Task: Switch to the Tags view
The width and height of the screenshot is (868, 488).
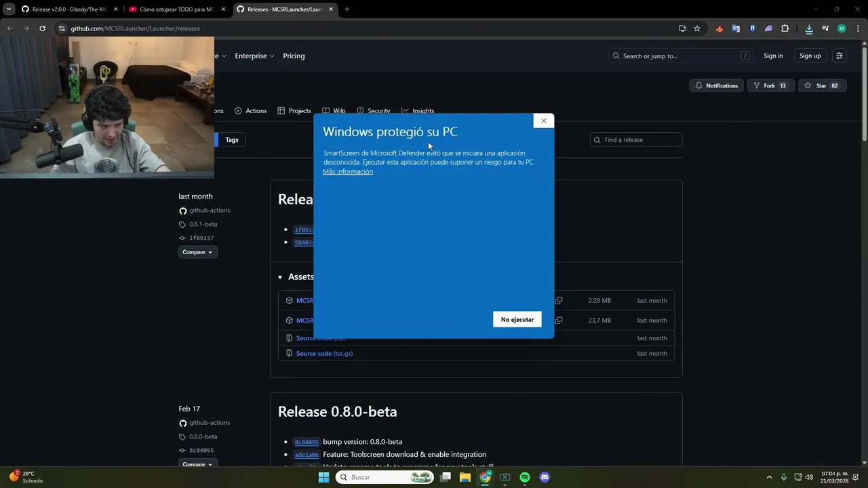Action: click(232, 140)
